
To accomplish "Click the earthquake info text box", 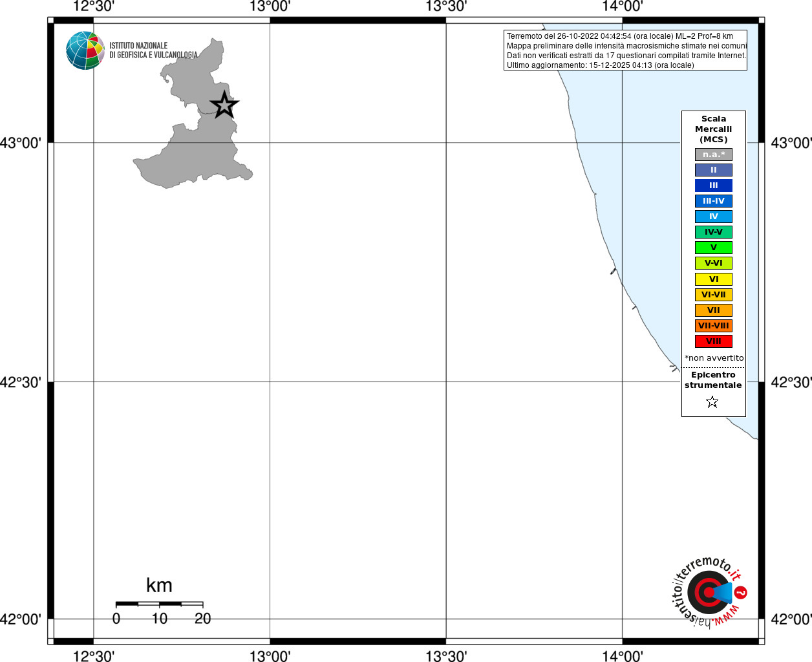I will coord(625,50).
